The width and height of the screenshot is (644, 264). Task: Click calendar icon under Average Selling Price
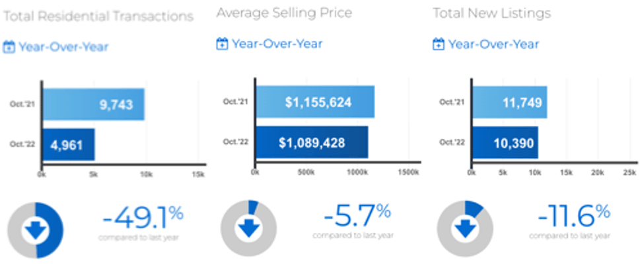coord(222,44)
